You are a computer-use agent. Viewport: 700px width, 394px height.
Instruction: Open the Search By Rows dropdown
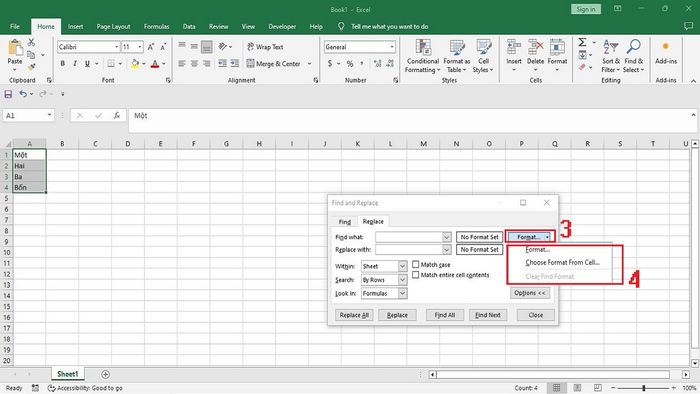pyautogui.click(x=402, y=280)
